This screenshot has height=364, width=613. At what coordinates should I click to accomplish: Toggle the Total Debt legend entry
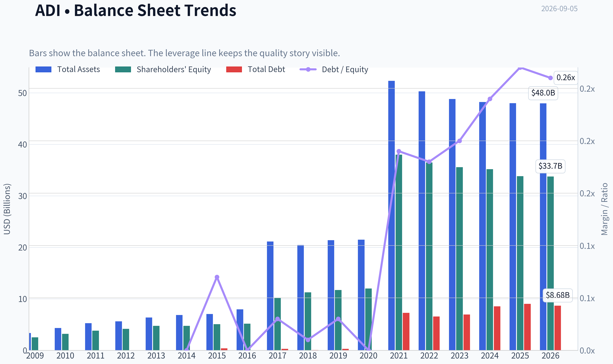point(256,69)
